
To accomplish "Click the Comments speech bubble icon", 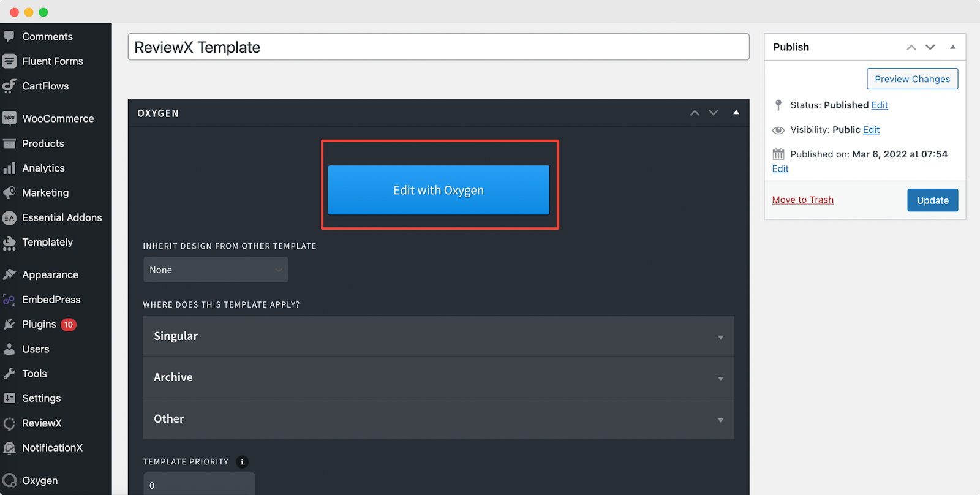I will [9, 36].
